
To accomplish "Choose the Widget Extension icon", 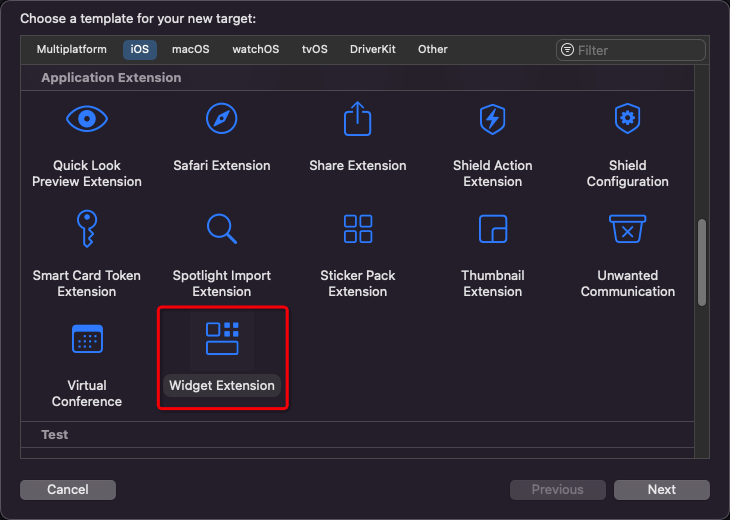I will (222, 338).
